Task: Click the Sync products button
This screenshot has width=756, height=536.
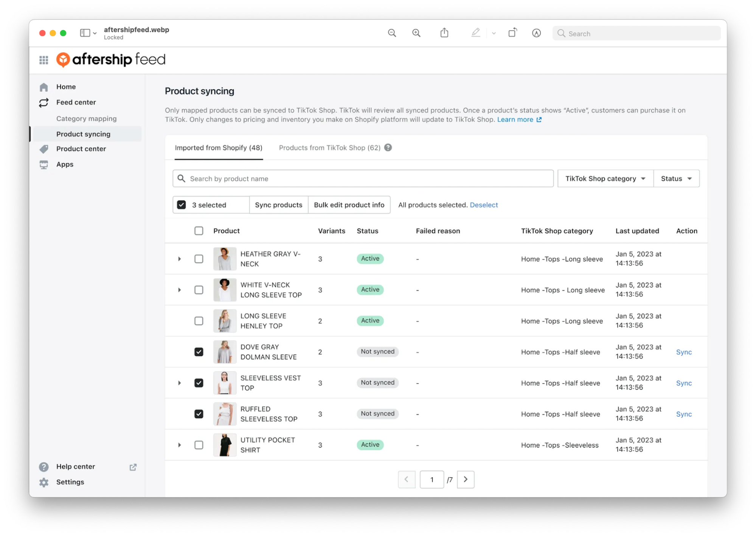Action: 278,205
